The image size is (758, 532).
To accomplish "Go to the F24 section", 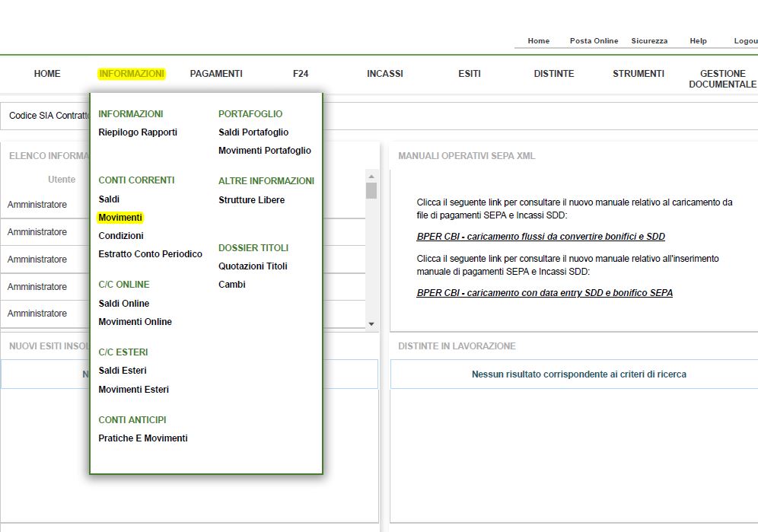I will coord(301,74).
